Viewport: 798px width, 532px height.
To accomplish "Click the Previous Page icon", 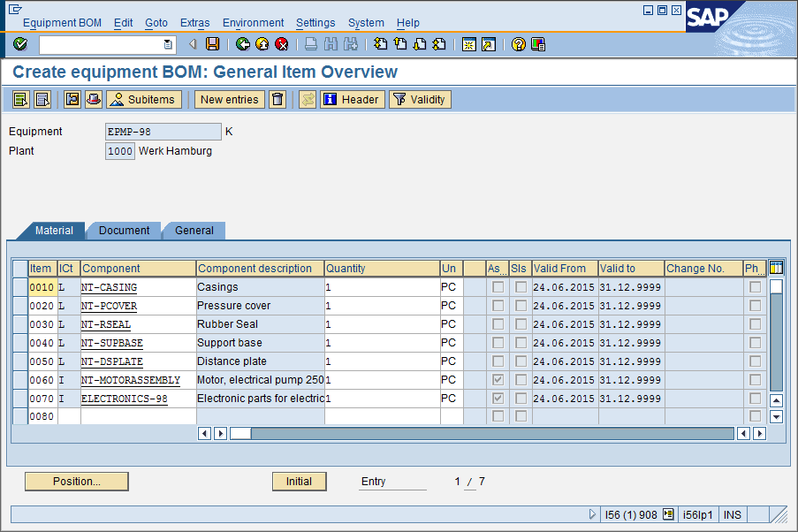I will point(400,44).
